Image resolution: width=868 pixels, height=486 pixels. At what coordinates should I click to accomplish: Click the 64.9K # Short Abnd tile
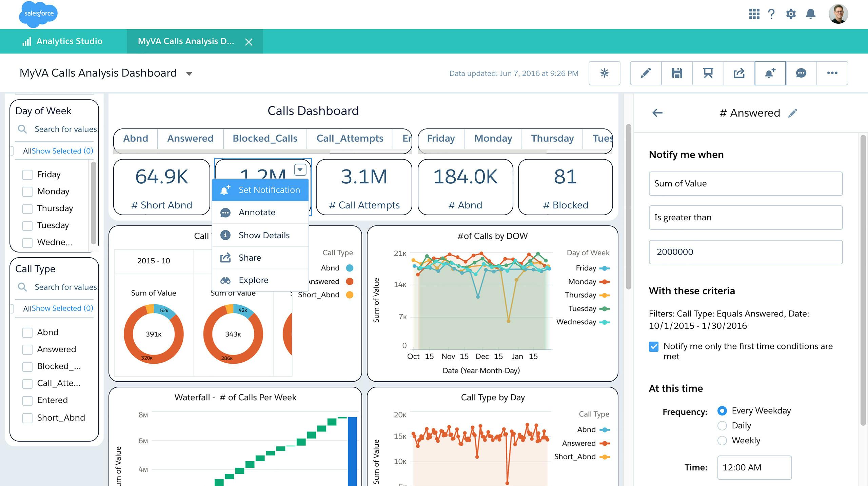162,187
